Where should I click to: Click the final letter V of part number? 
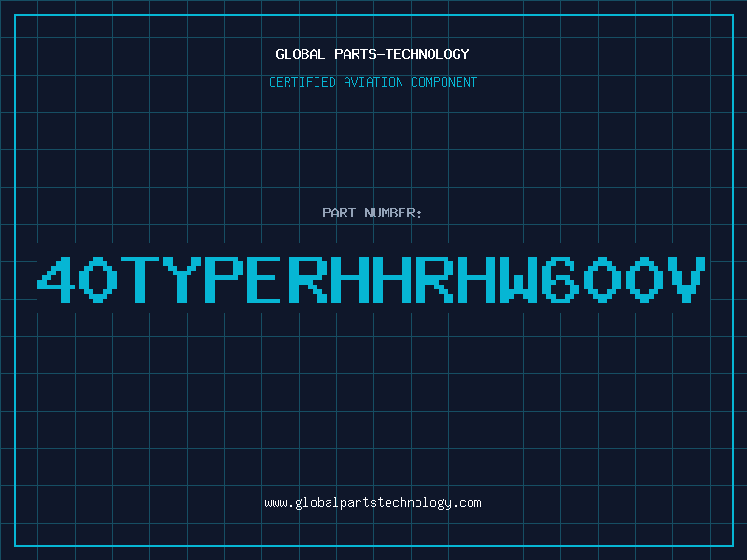[x=687, y=279]
